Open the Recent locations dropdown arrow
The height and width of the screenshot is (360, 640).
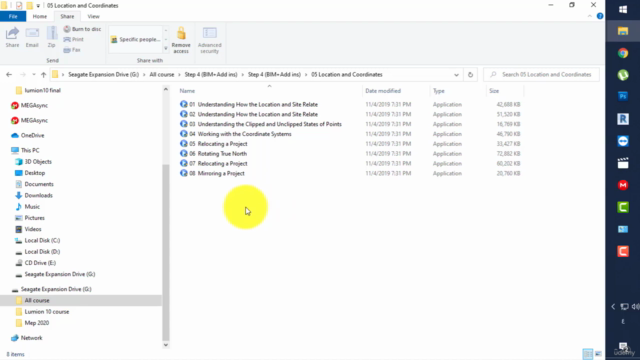34,75
